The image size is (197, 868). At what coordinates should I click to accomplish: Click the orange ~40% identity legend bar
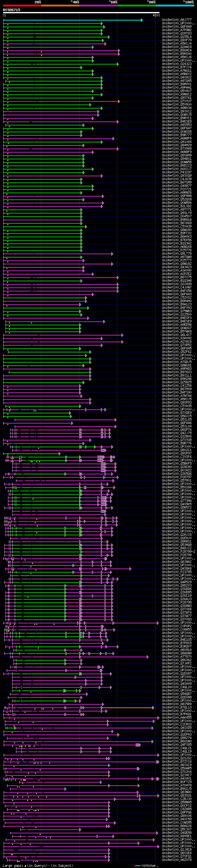(60, 6)
